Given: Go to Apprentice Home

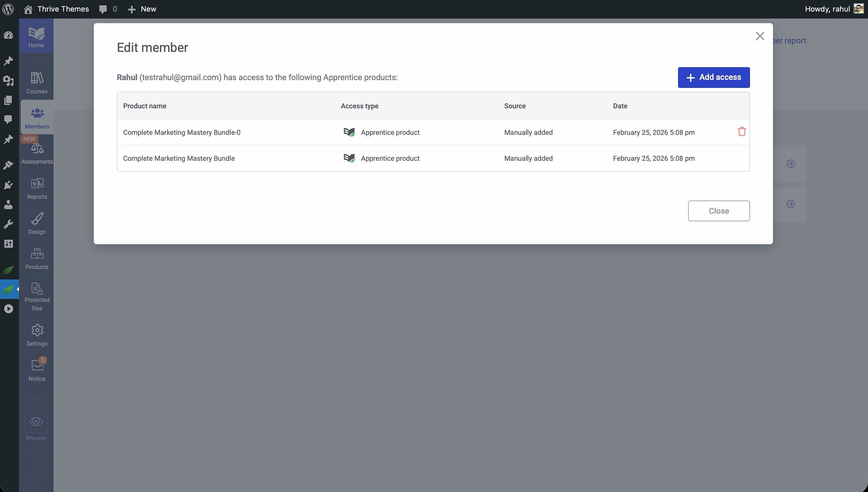Looking at the screenshot, I should pyautogui.click(x=36, y=37).
